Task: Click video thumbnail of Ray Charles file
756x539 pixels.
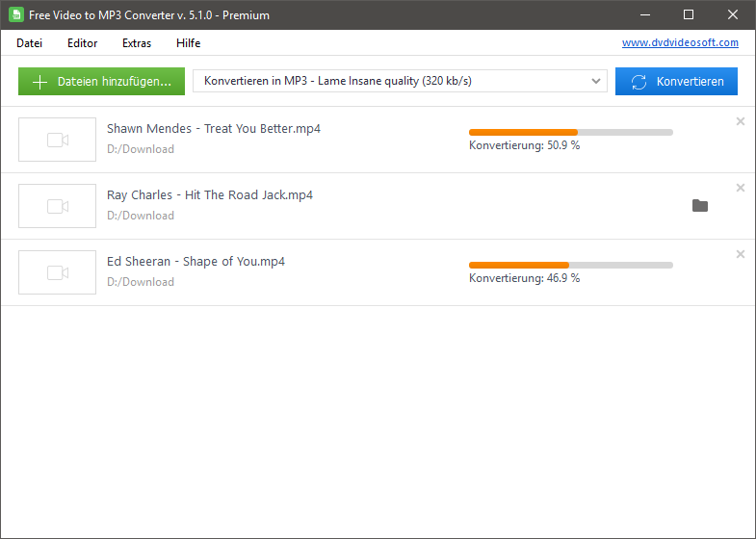Action: point(58,206)
